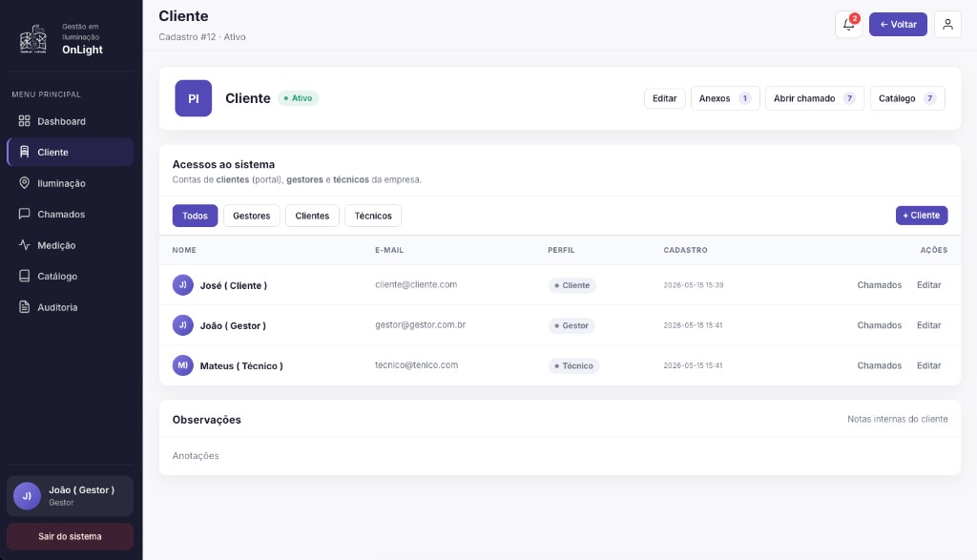Click José's round J avatar
This screenshot has height=560, width=977.
click(x=182, y=284)
